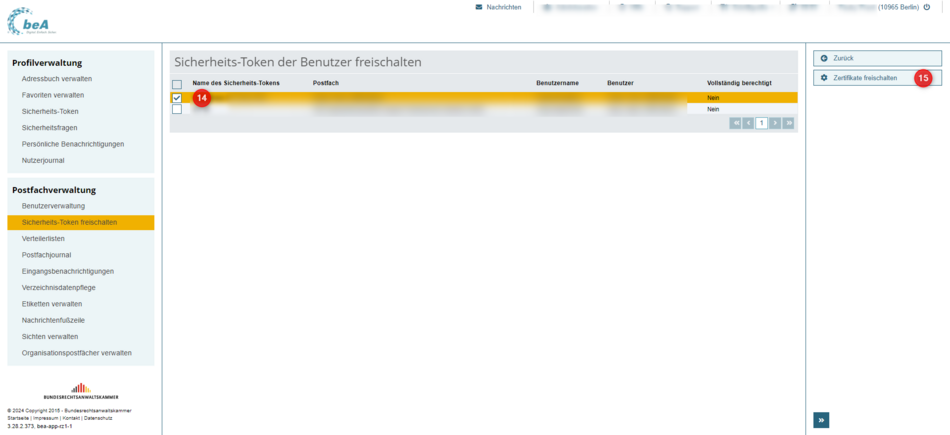Sort by the Postfach column header
Screen dimensions: 950x435
point(327,82)
